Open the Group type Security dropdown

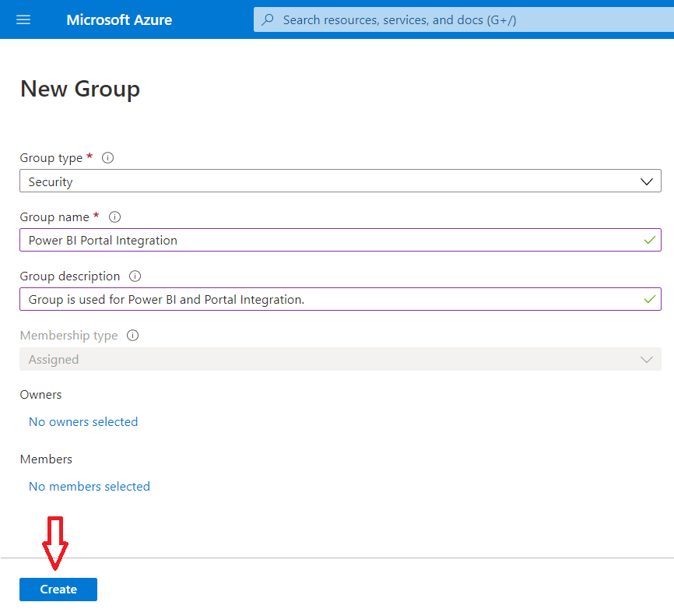click(340, 181)
